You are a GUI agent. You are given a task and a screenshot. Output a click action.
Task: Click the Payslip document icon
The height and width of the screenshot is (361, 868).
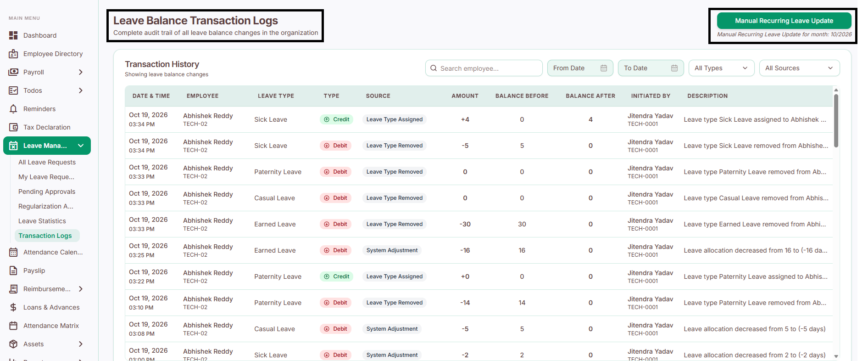13,271
